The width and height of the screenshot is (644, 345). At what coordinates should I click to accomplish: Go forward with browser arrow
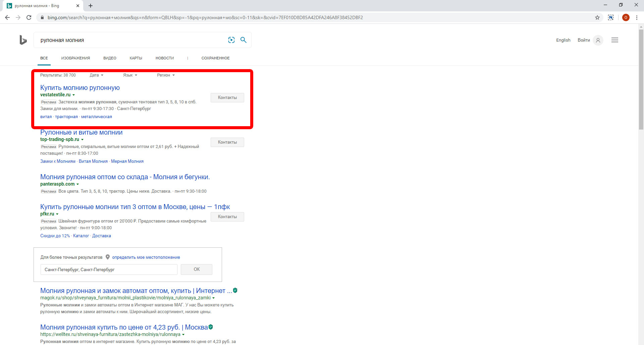[x=18, y=17]
